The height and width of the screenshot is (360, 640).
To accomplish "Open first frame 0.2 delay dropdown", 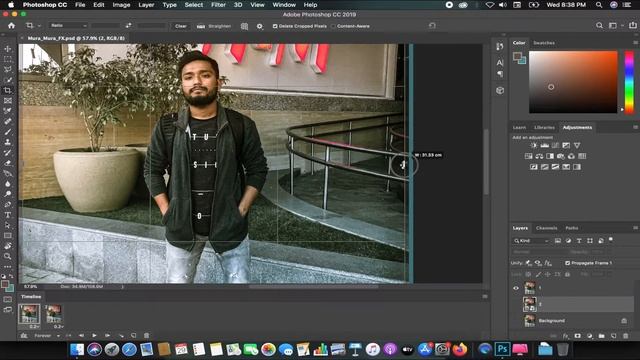I will 35,327.
